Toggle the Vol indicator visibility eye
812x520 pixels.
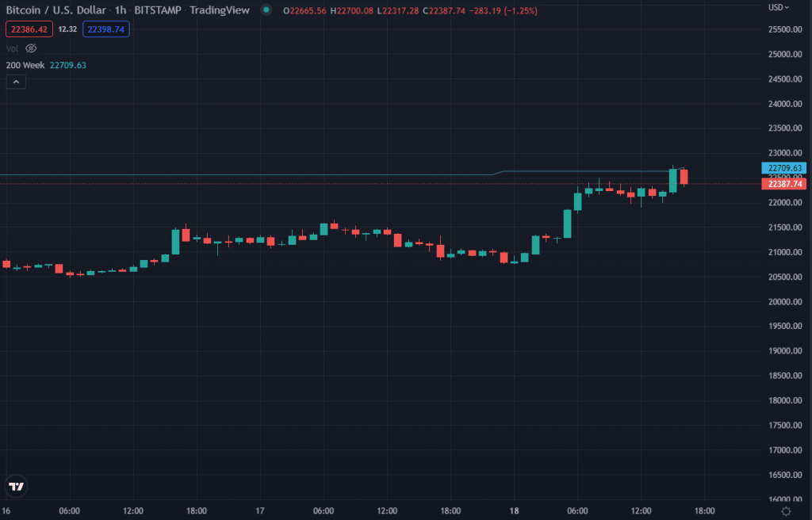point(31,48)
